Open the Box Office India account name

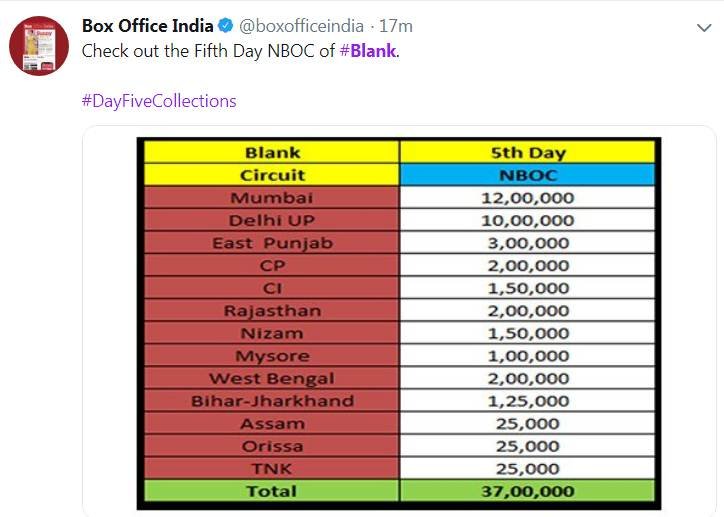(147, 26)
